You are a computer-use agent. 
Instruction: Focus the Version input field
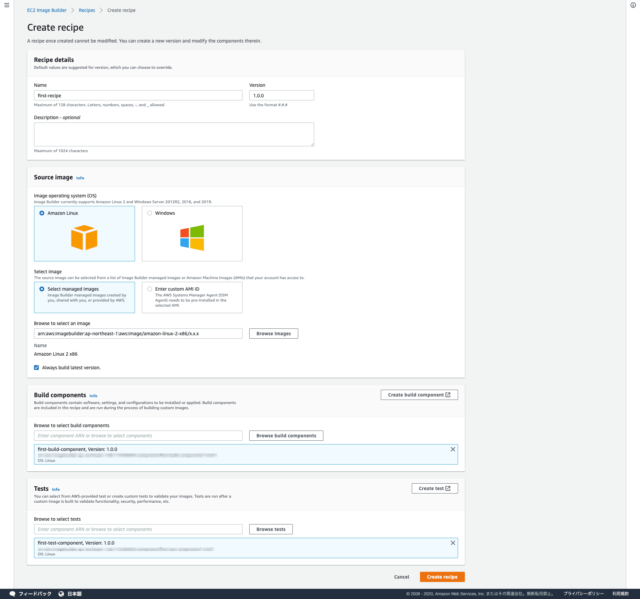pos(282,95)
